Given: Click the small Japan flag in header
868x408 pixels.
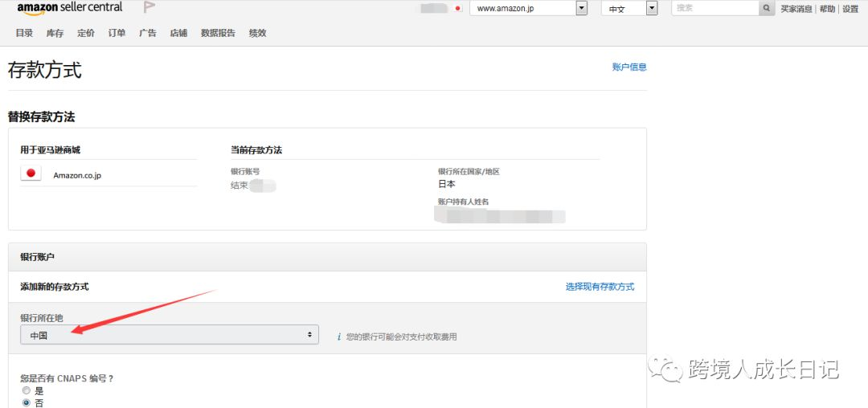Looking at the screenshot, I should (457, 8).
